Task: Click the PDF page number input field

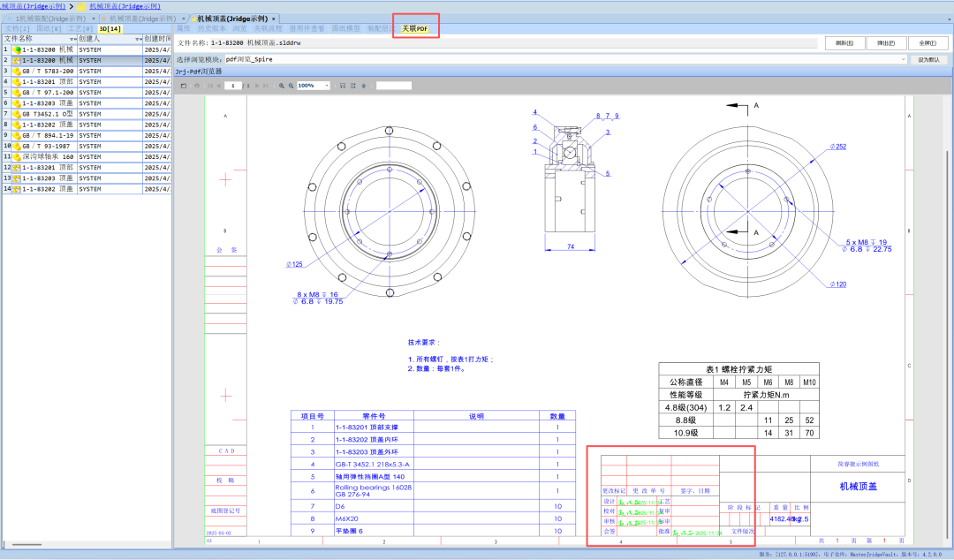Action: [x=233, y=86]
